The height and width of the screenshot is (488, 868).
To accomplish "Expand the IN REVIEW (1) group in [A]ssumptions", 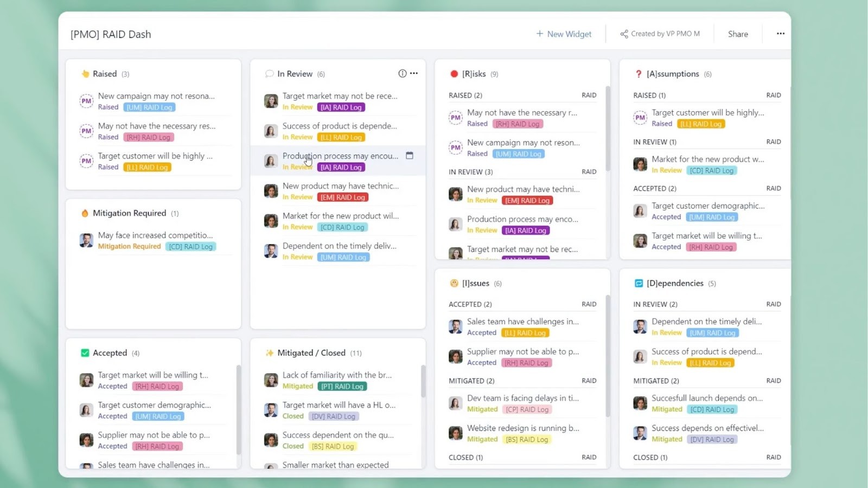I will 655,142.
